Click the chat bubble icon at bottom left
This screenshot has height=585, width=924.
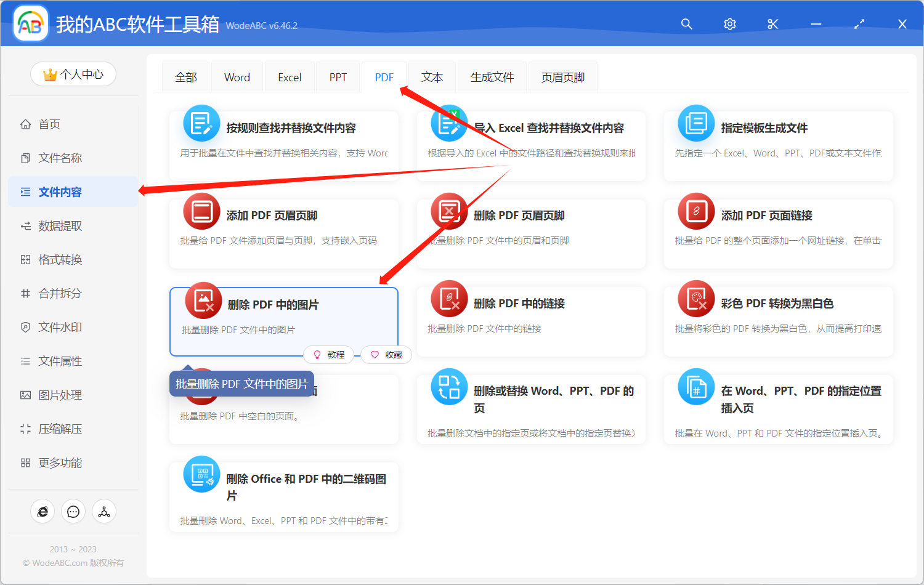tap(73, 511)
